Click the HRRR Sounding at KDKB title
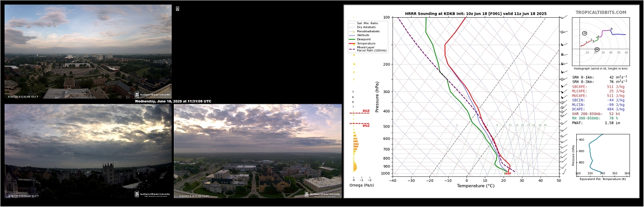Screen dimensions: 644x207 click(x=476, y=13)
